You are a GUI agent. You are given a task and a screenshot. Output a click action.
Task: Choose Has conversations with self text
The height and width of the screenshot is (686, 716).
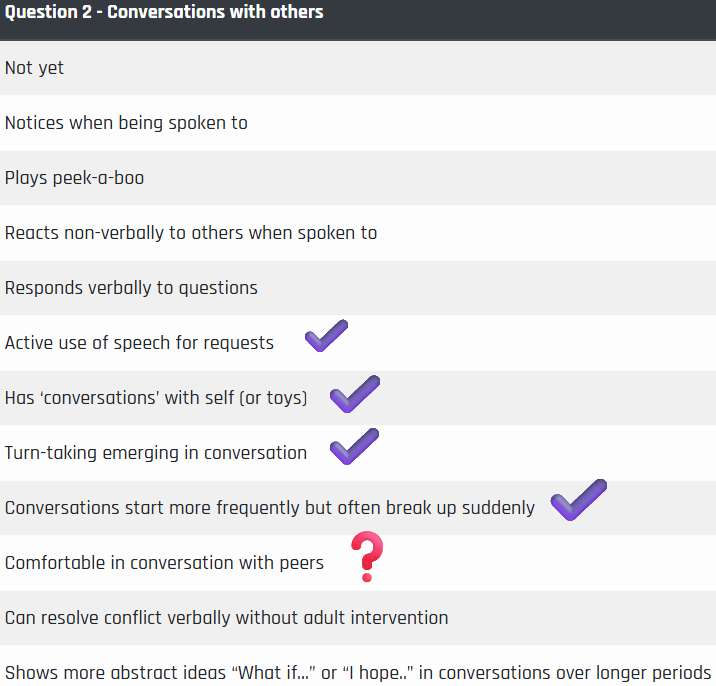pyautogui.click(x=156, y=398)
